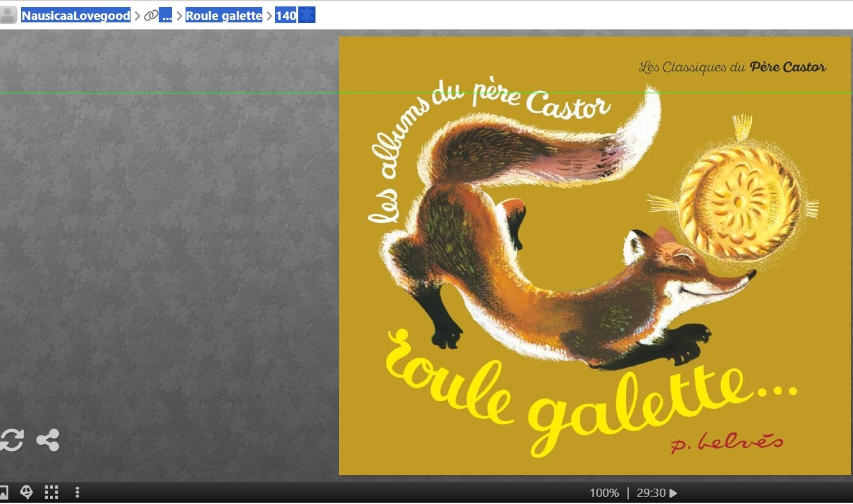This screenshot has height=504, width=853.
Task: Toggle the ghost image icon
Action: coord(26,492)
